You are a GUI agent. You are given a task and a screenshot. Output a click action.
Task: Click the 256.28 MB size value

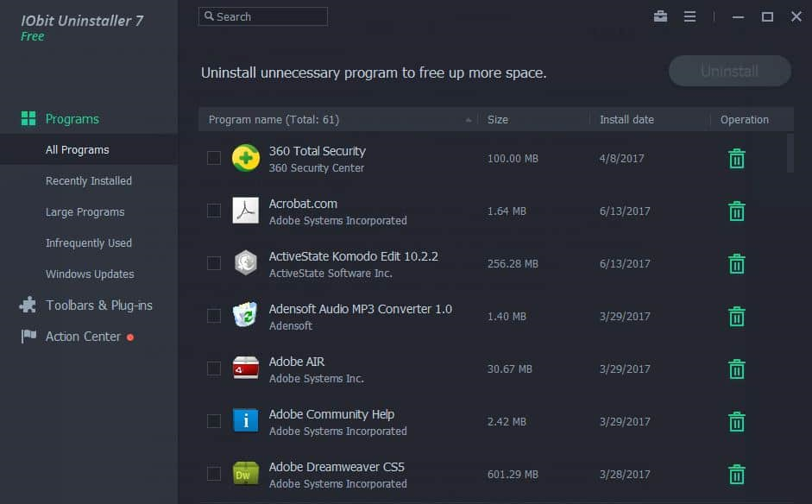tap(513, 264)
